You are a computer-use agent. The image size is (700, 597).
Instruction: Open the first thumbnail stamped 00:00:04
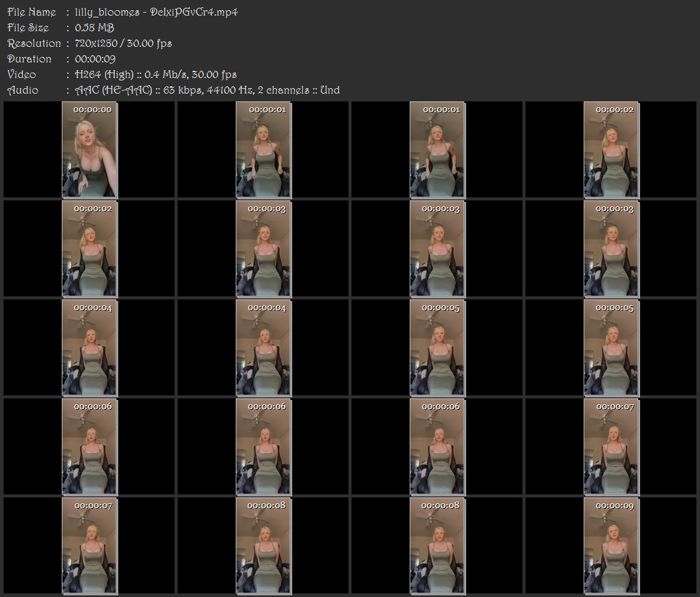(x=89, y=348)
